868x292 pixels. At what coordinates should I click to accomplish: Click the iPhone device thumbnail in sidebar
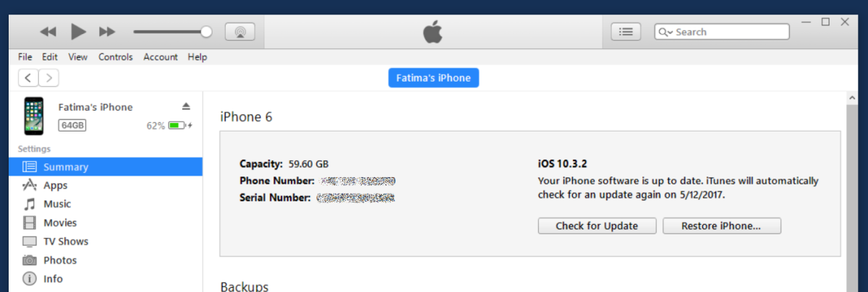click(x=33, y=116)
